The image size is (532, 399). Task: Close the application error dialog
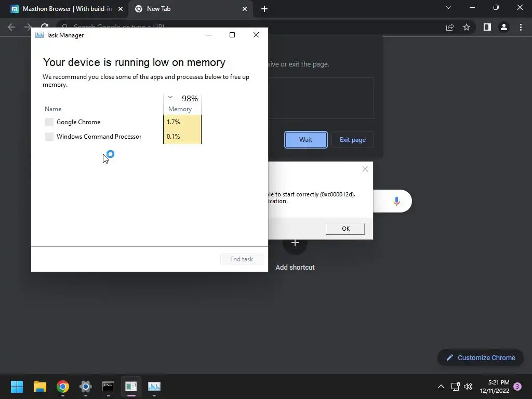click(365, 169)
